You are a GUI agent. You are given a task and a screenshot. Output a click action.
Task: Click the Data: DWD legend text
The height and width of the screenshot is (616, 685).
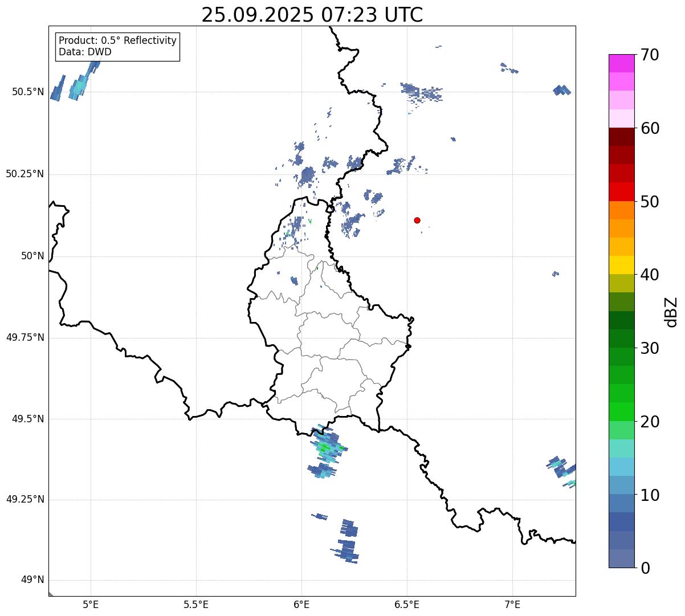coord(85,52)
